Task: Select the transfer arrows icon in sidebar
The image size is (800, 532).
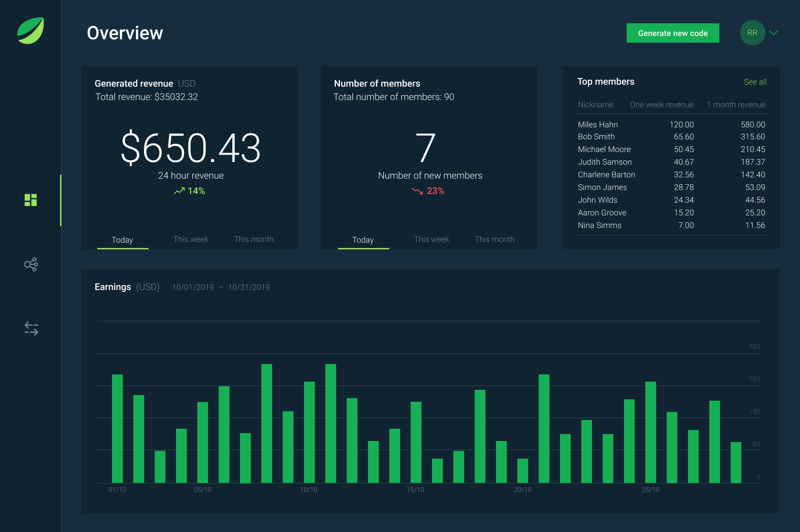Action: [31, 328]
